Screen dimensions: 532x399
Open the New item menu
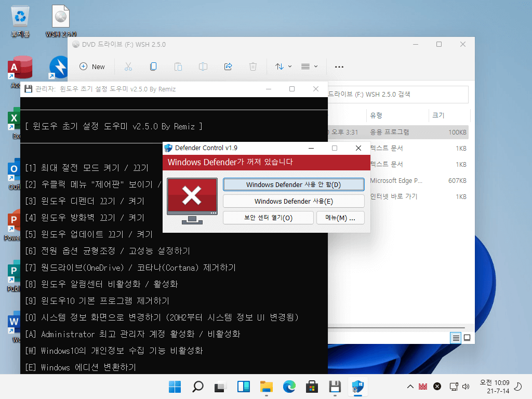pos(92,66)
